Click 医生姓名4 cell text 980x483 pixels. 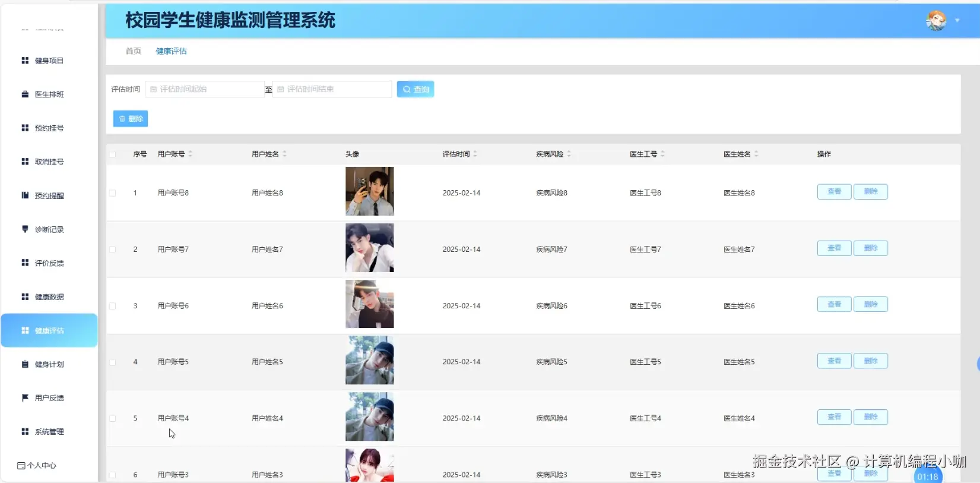pyautogui.click(x=739, y=418)
